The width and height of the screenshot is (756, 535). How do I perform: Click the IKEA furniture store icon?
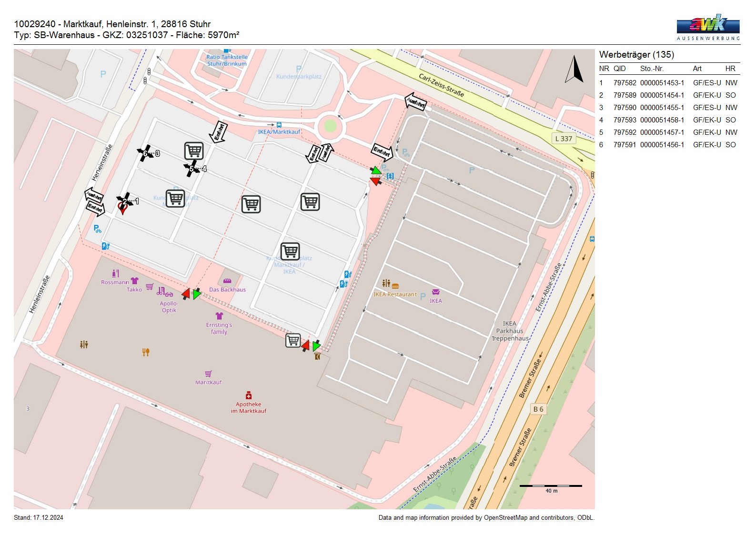pyautogui.click(x=435, y=292)
